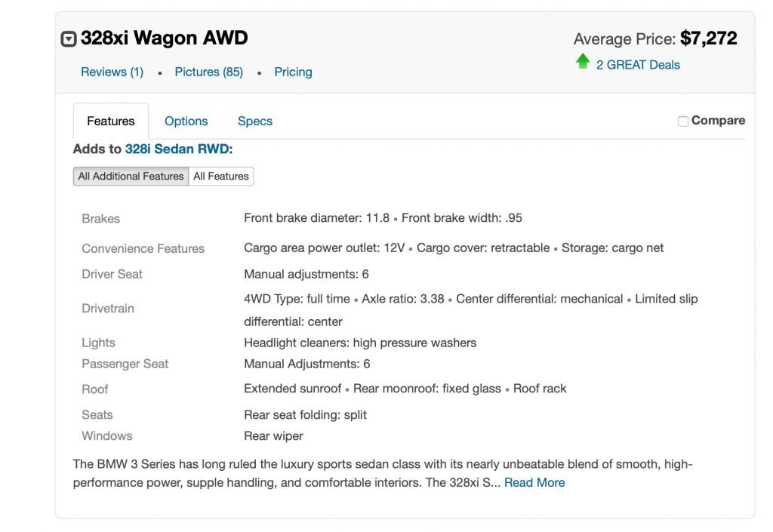Click the $7,272 average price value
The height and width of the screenshot is (532, 773).
pyautogui.click(x=708, y=38)
